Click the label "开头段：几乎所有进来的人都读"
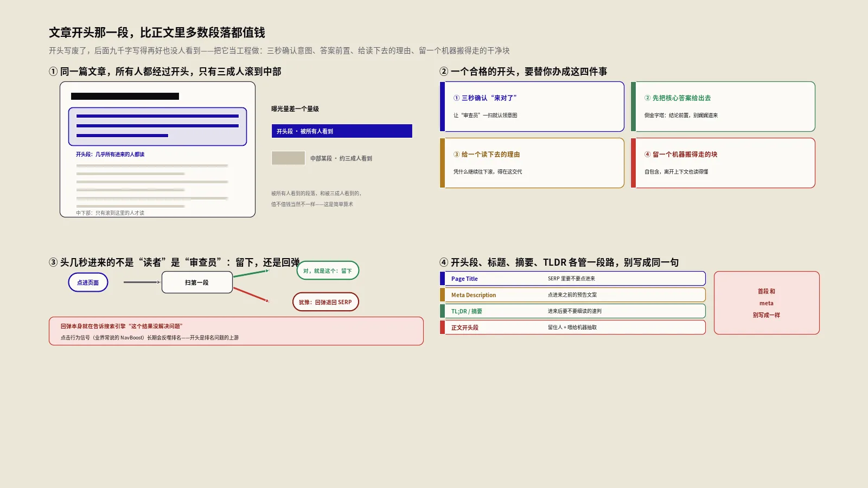The height and width of the screenshot is (488, 868). coord(110,155)
